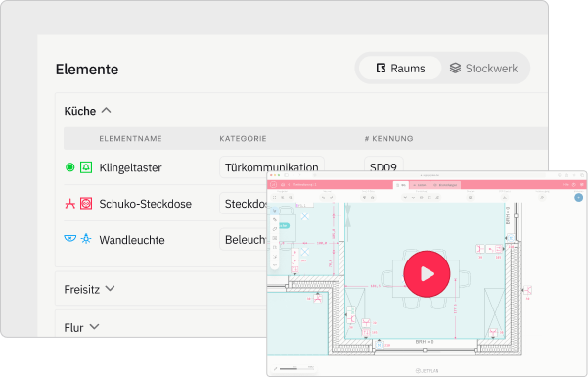Click the green circle icon beside Klingeltaster
Screen dimensions: 588x378
coord(70,167)
